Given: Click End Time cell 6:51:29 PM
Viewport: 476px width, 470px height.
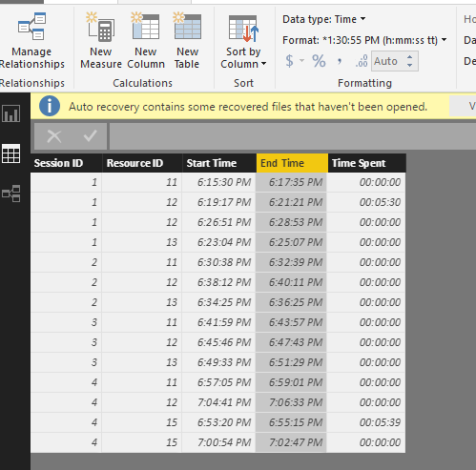Looking at the screenshot, I should click(291, 362).
